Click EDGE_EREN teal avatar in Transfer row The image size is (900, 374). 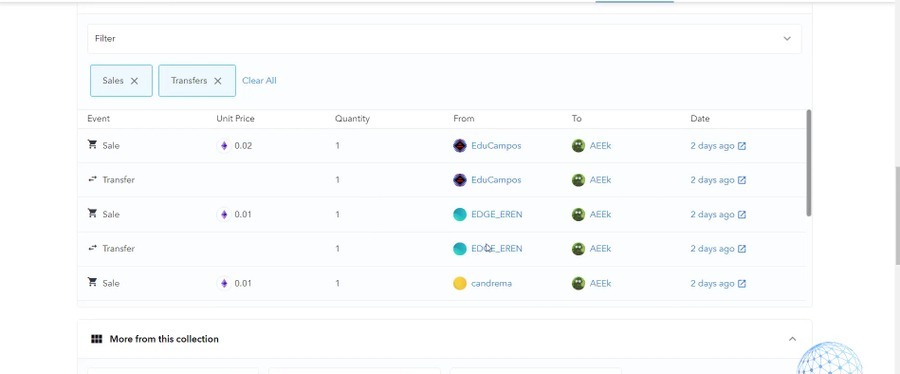(460, 249)
